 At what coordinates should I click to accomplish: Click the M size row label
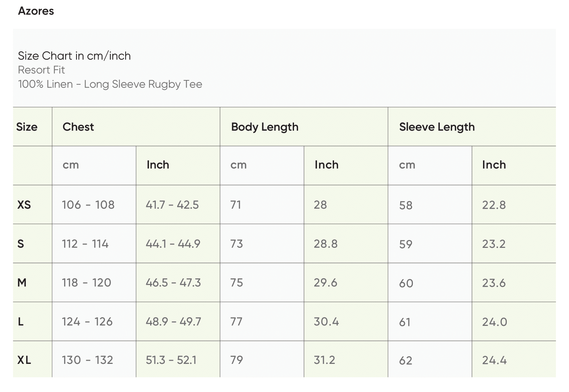22,283
